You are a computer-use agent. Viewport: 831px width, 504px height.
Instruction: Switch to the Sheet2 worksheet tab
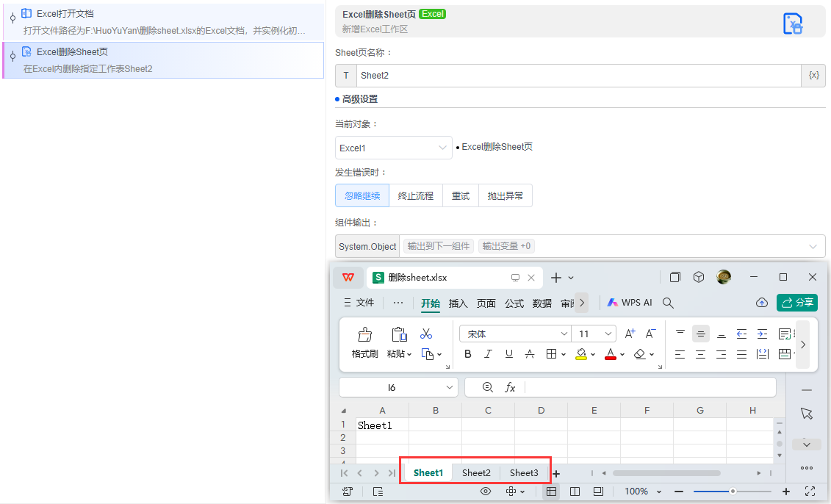coord(475,472)
